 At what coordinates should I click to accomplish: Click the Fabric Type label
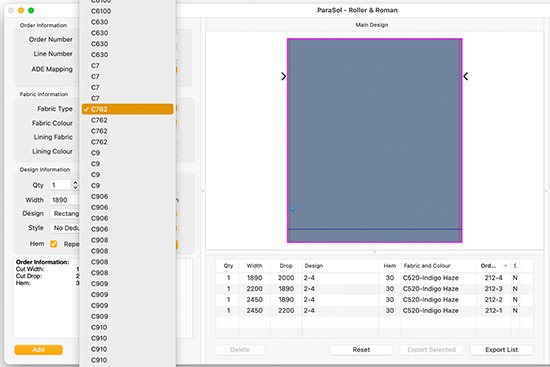(x=55, y=109)
